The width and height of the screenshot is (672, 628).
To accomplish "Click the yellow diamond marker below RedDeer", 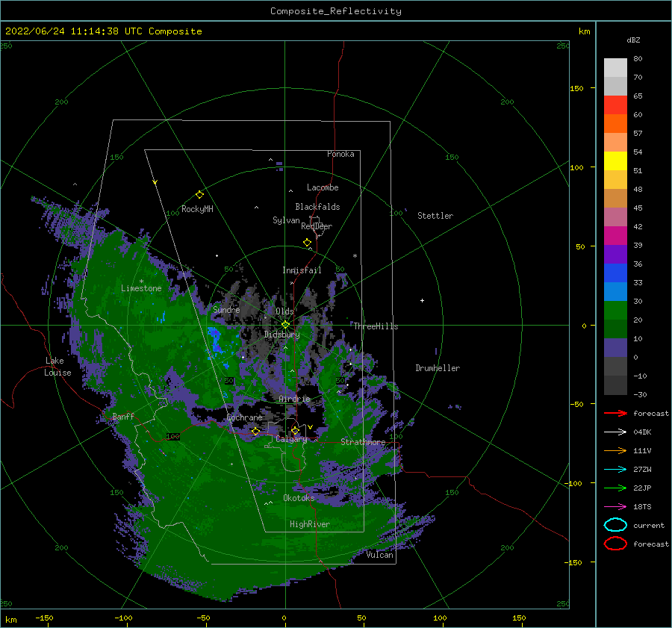I will (x=307, y=243).
